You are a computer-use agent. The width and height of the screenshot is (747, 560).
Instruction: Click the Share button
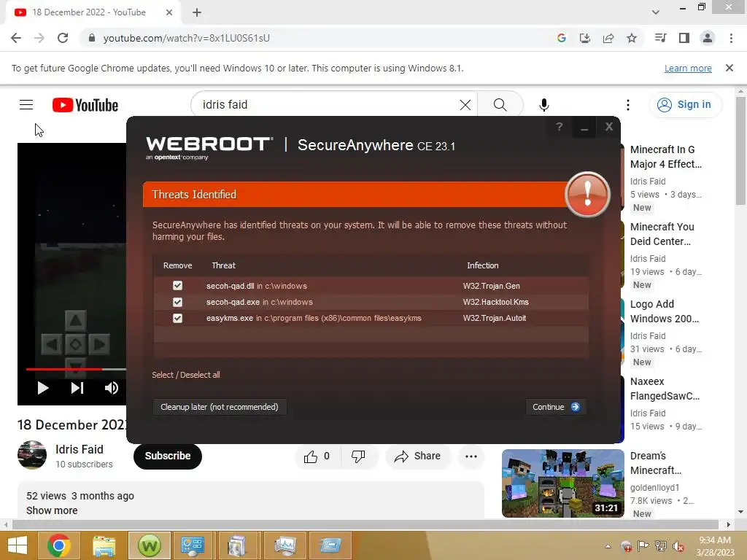417,456
